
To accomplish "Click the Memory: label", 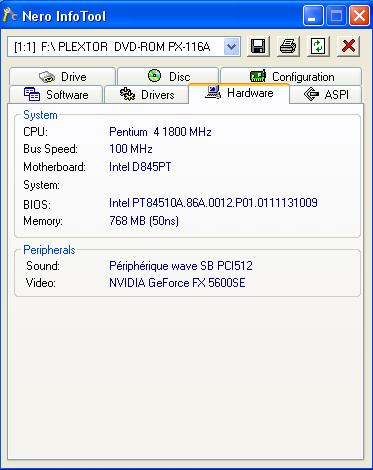I will [43, 221].
